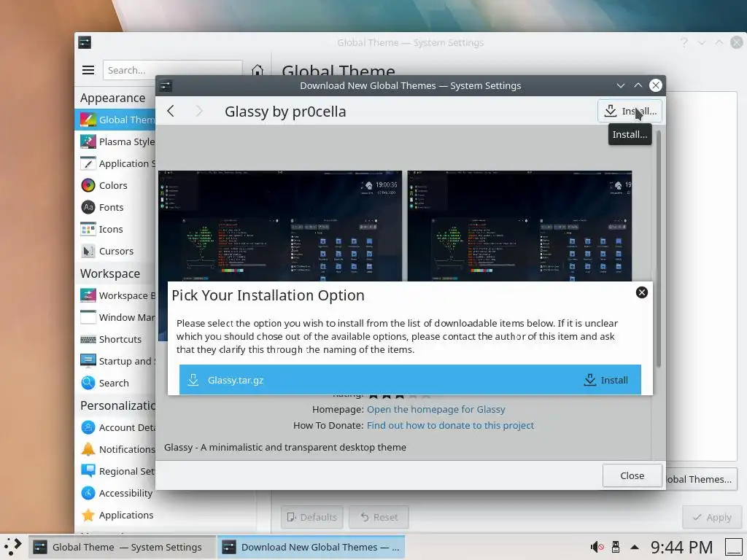Open the Shortcuts settings
747x560 pixels.
tap(116, 339)
